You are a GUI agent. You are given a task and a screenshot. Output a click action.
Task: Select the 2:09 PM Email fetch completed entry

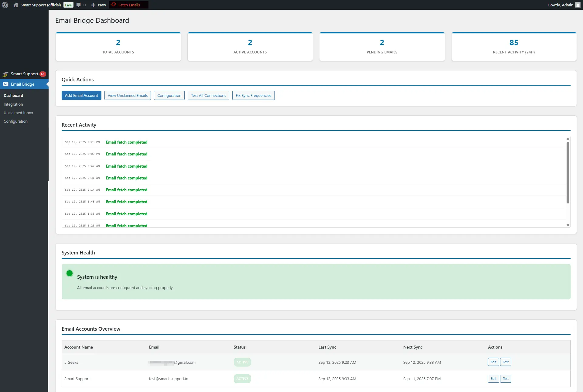[x=314, y=154]
